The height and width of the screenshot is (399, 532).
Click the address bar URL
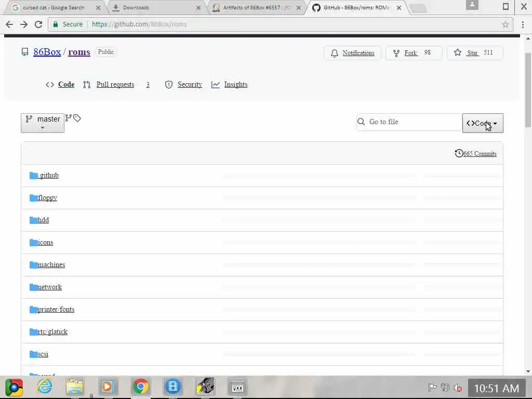(x=139, y=24)
